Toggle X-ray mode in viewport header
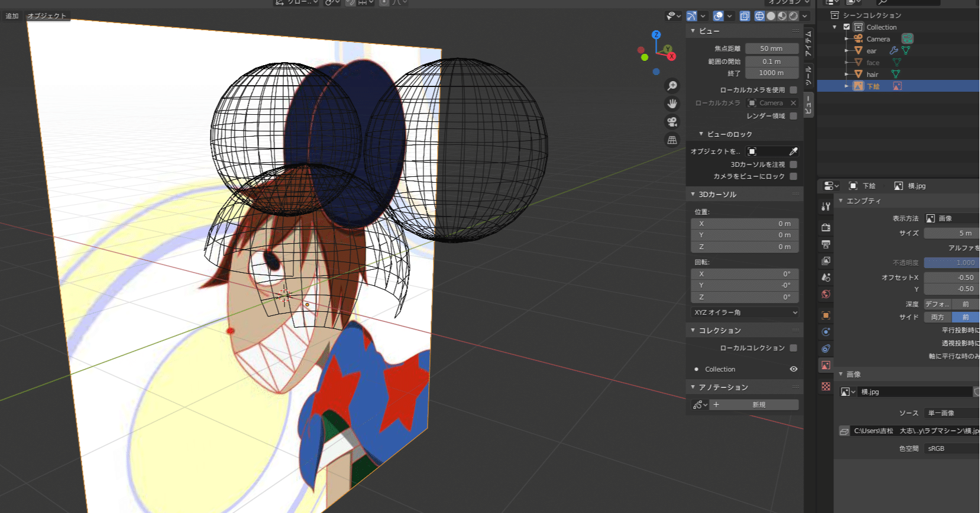The width and height of the screenshot is (980, 513). tap(745, 16)
